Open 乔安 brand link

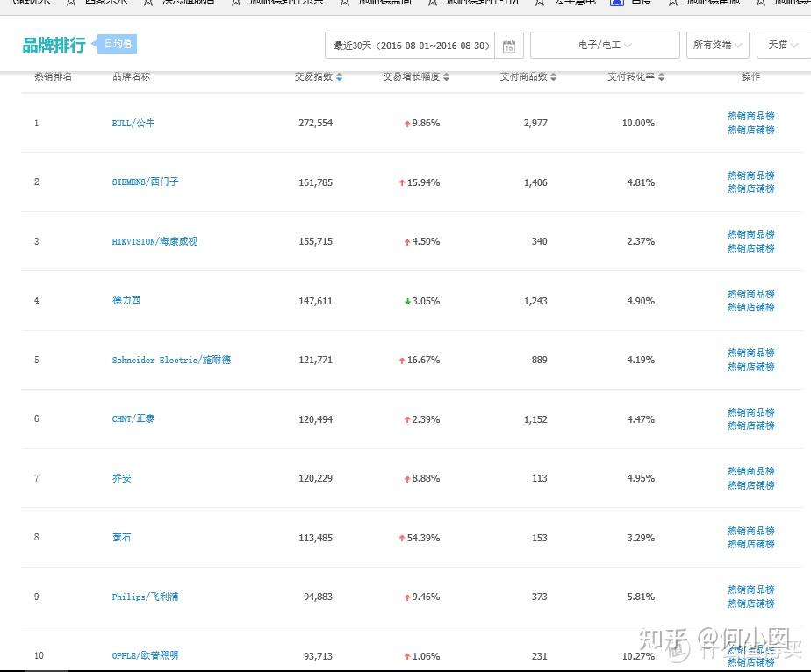[121, 478]
